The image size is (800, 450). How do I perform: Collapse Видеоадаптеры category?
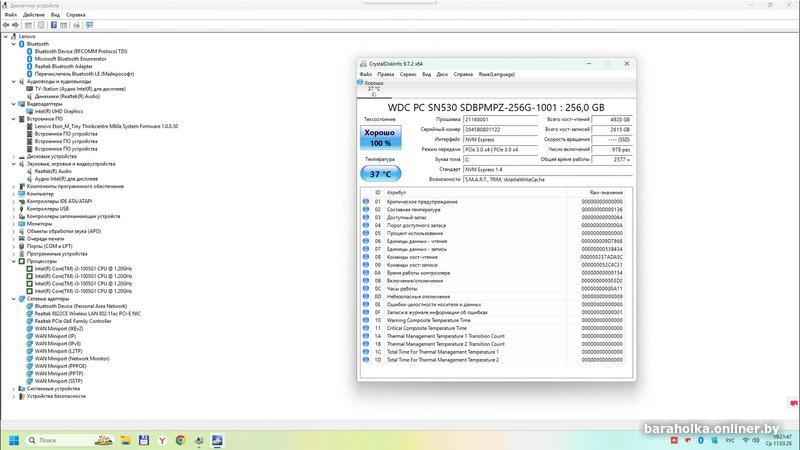coord(14,104)
